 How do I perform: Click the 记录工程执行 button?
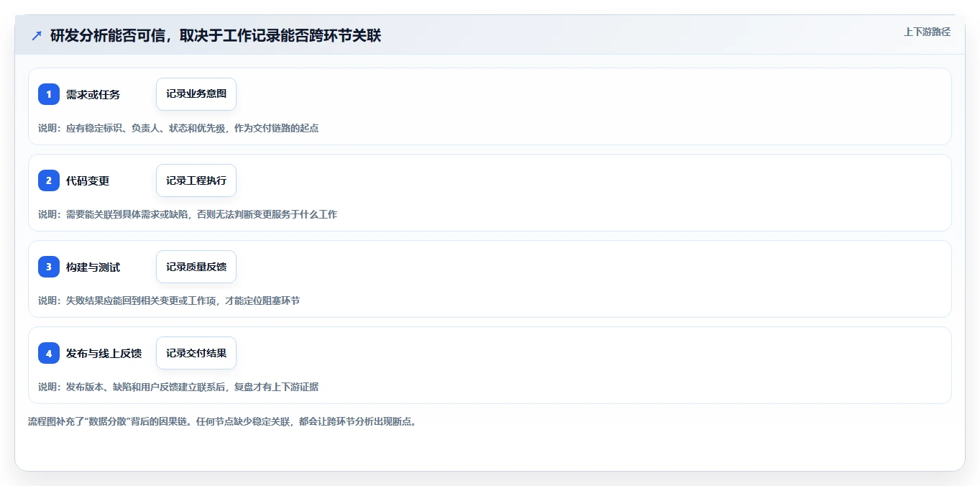pos(196,180)
